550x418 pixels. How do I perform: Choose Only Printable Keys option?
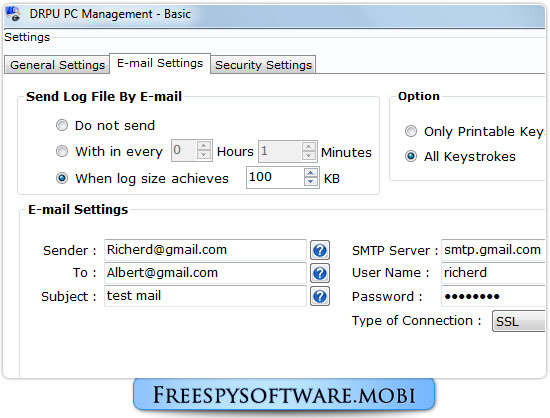411,131
